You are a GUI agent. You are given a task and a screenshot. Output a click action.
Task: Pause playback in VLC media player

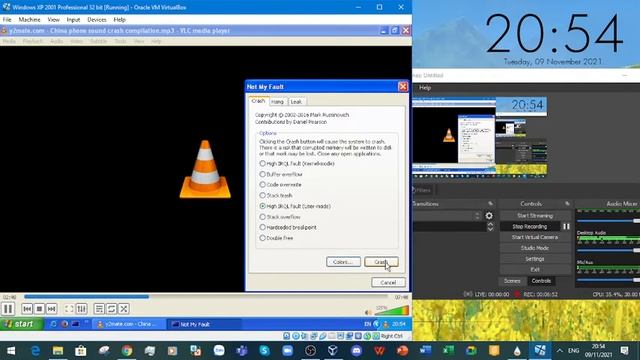click(x=8, y=309)
